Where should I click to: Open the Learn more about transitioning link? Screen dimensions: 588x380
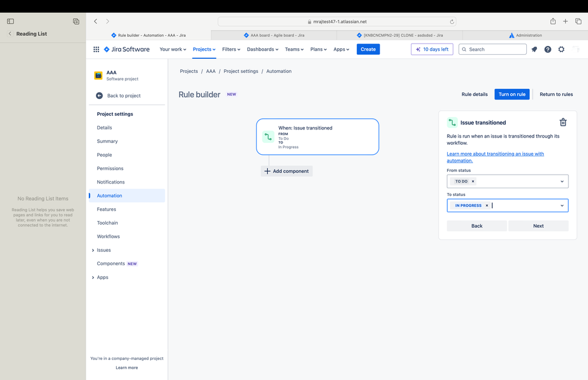pyautogui.click(x=495, y=157)
